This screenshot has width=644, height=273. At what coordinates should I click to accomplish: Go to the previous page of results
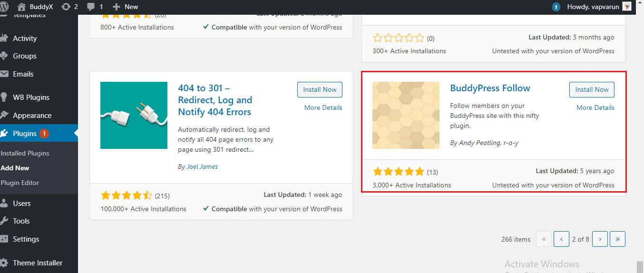click(561, 239)
